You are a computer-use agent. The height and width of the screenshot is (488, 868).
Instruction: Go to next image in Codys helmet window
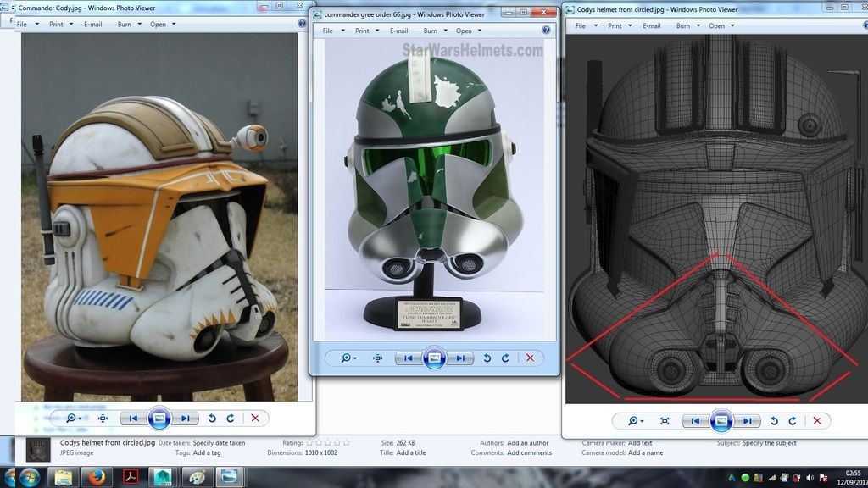[x=748, y=421]
